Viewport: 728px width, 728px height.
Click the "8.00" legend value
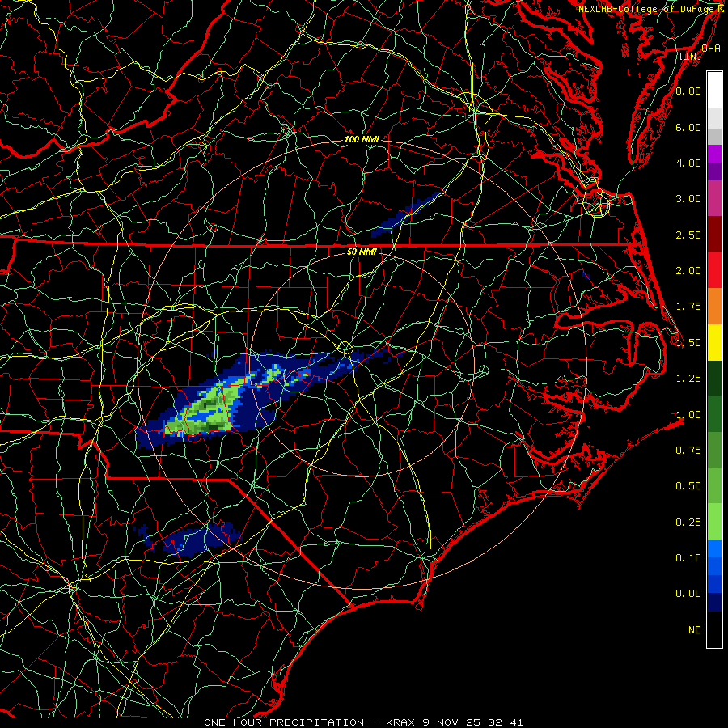point(688,91)
